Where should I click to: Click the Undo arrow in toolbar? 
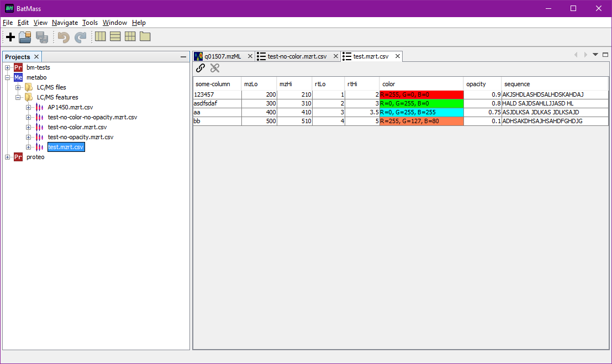63,37
